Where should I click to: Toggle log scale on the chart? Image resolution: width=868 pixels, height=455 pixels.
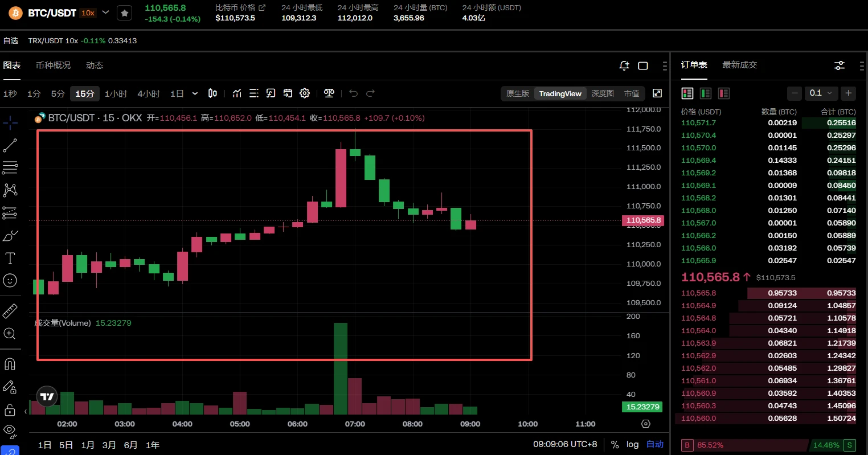tap(632, 444)
